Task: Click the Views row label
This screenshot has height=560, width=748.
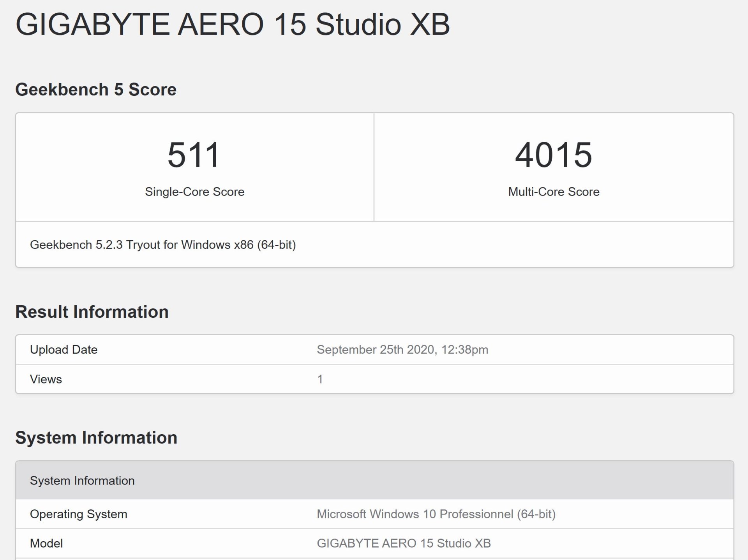Action: point(46,379)
